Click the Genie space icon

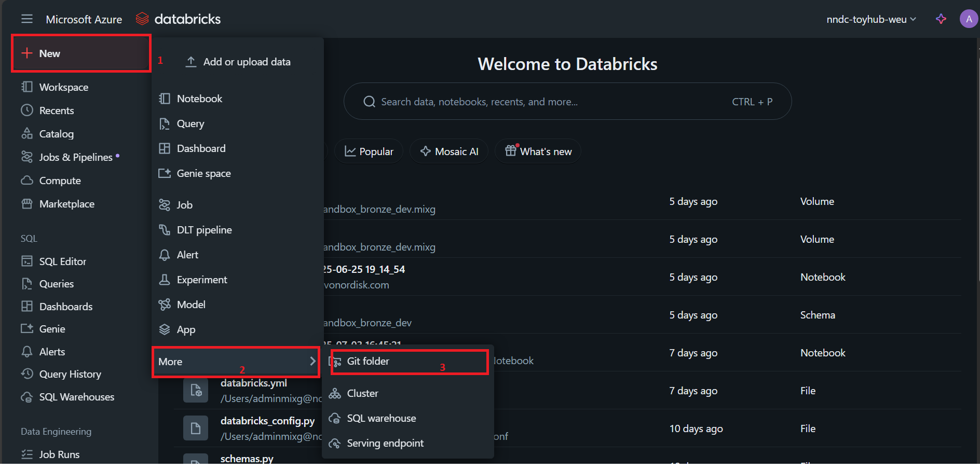[x=165, y=173]
